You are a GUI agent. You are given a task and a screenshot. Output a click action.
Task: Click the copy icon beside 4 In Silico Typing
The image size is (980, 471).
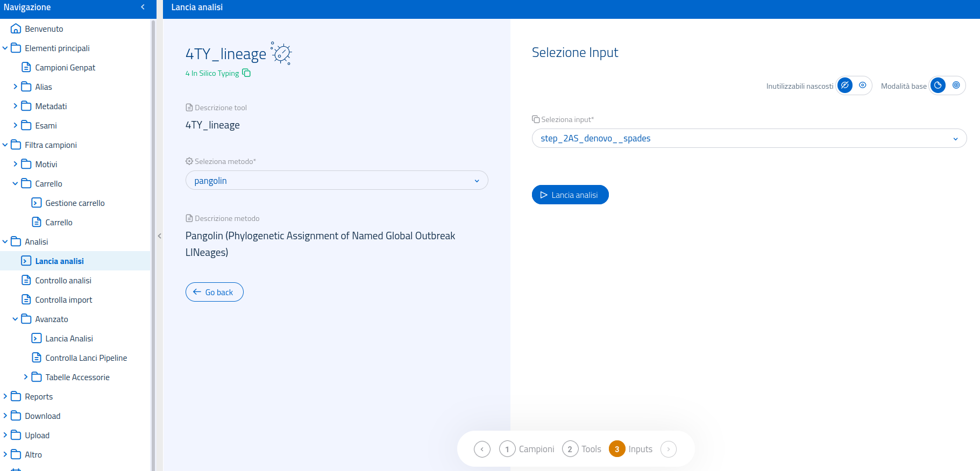coord(246,73)
